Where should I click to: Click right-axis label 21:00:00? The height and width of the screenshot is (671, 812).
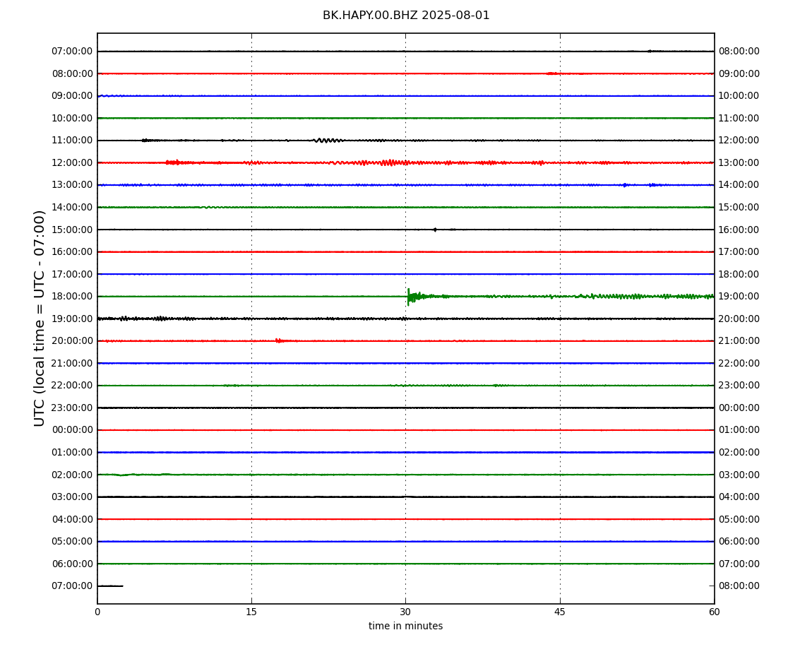(739, 341)
